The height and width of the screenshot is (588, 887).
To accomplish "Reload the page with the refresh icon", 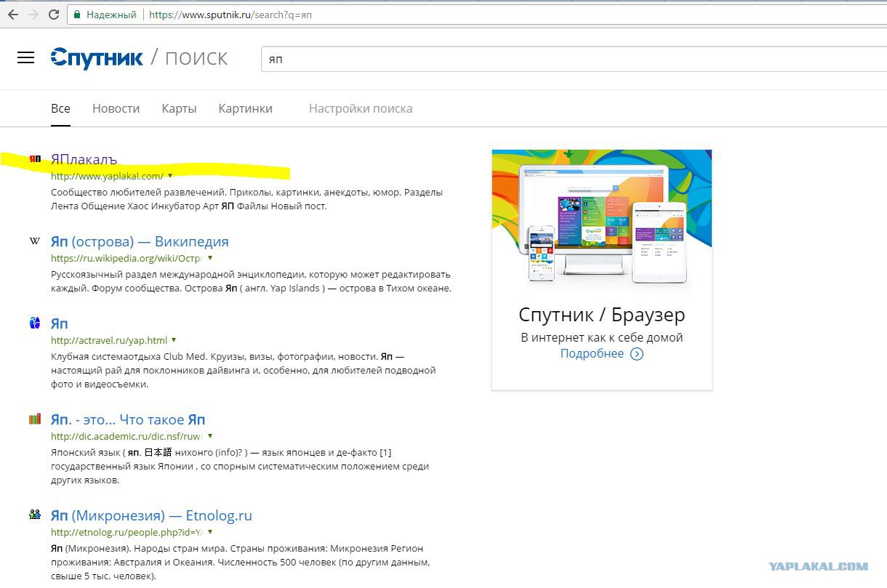I will (55, 15).
